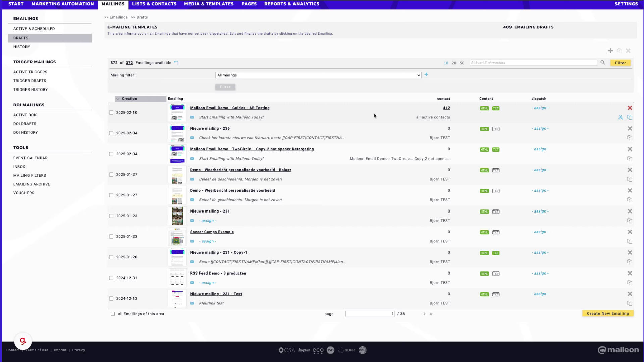Tick checkbox for Copy-2 not opener Retargeting row

[111, 154]
